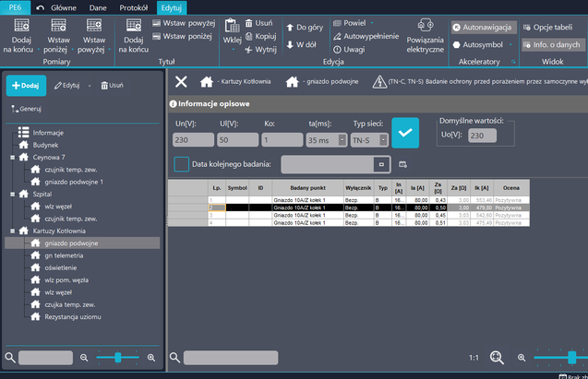Click the blue Dodaj button
Screen dimensions: 588x379
click(27, 86)
